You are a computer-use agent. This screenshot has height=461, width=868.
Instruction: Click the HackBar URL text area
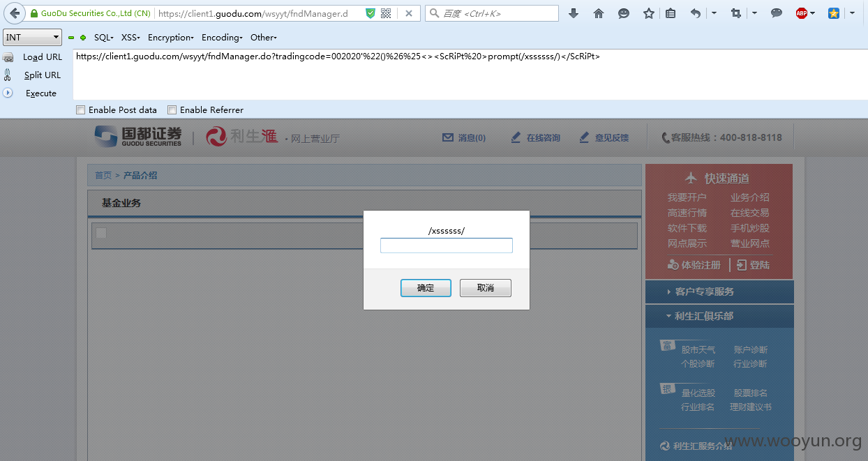tap(470, 74)
